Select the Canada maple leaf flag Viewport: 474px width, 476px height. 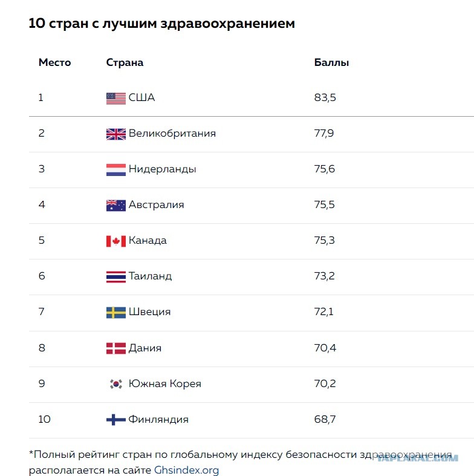[116, 241]
